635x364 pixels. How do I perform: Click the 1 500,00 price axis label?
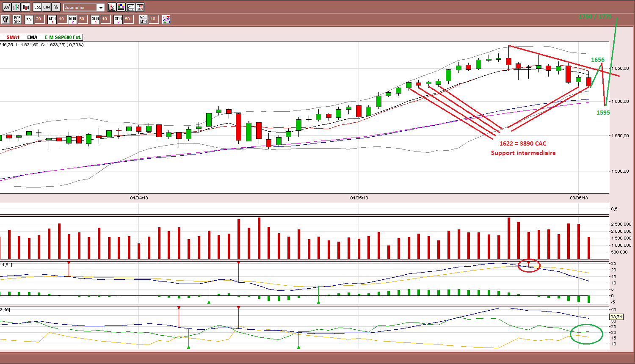coord(620,171)
